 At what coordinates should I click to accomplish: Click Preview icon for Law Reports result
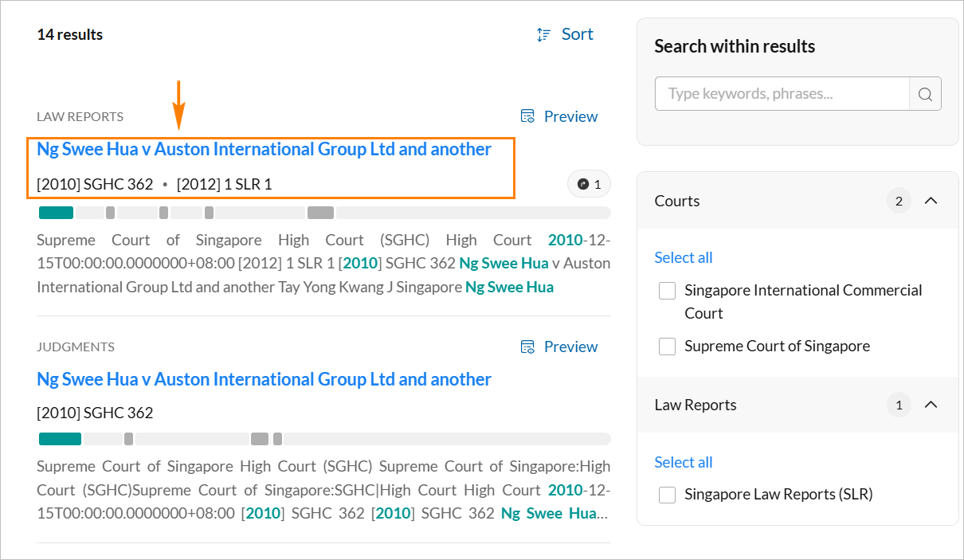(527, 116)
